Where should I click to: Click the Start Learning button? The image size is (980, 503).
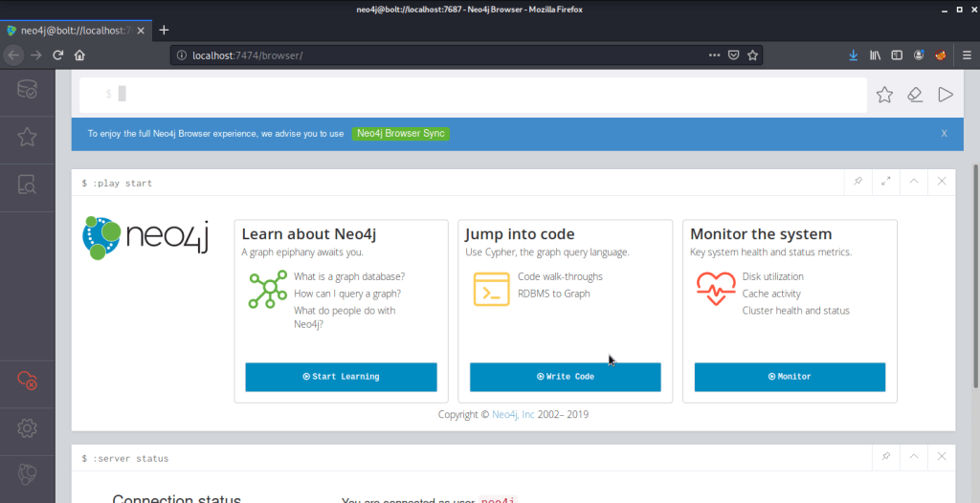coord(341,377)
